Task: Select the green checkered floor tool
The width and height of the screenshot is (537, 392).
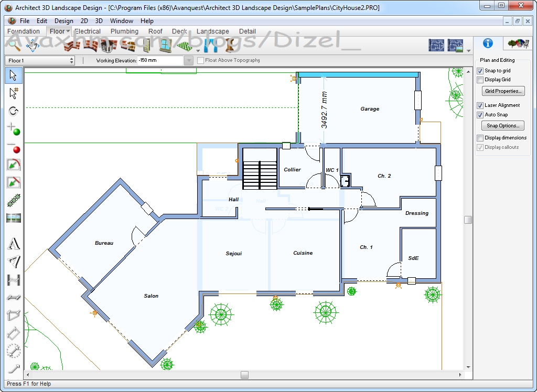Action: tap(185, 46)
